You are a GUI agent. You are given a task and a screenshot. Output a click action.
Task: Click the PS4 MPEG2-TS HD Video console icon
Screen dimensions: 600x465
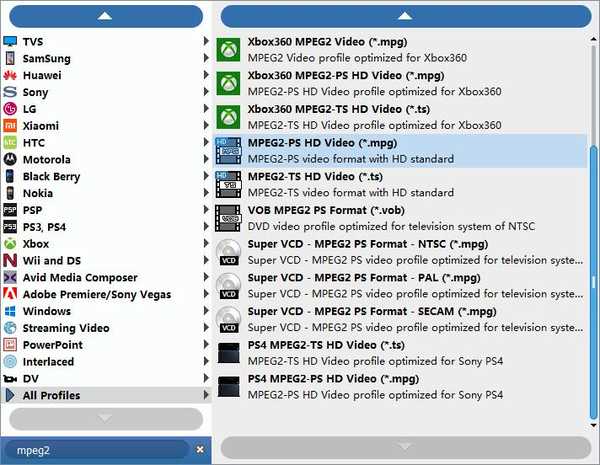point(228,352)
